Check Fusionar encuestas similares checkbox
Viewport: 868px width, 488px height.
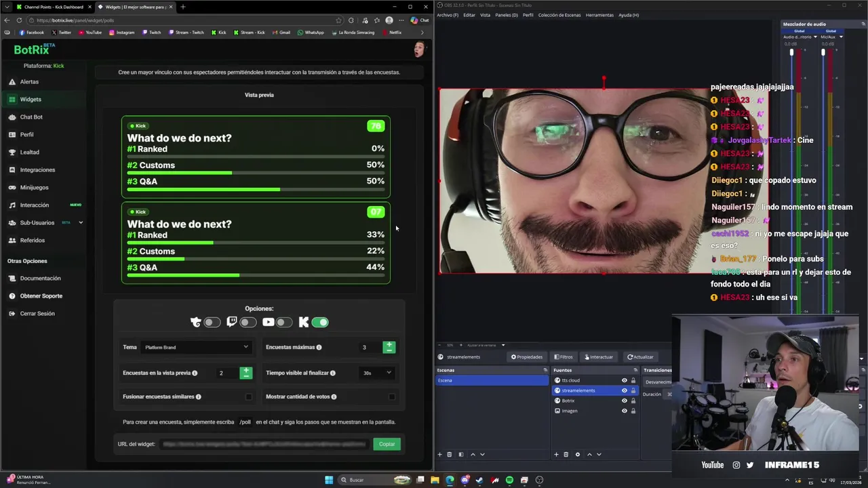tap(249, 396)
